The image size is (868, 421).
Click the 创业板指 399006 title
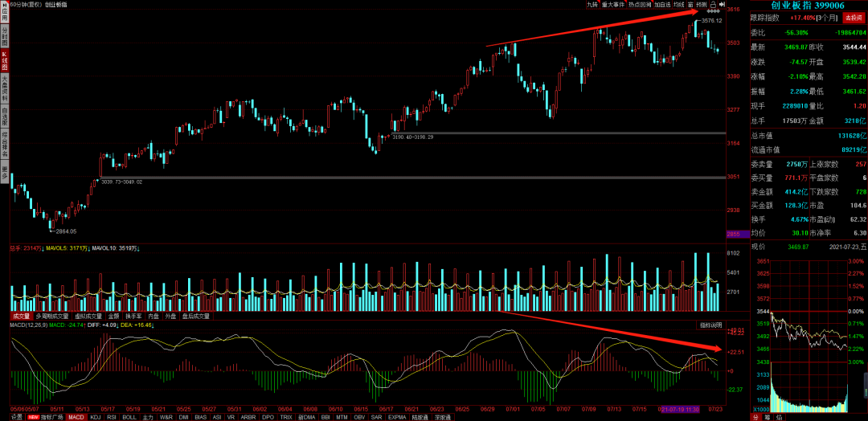(x=809, y=6)
